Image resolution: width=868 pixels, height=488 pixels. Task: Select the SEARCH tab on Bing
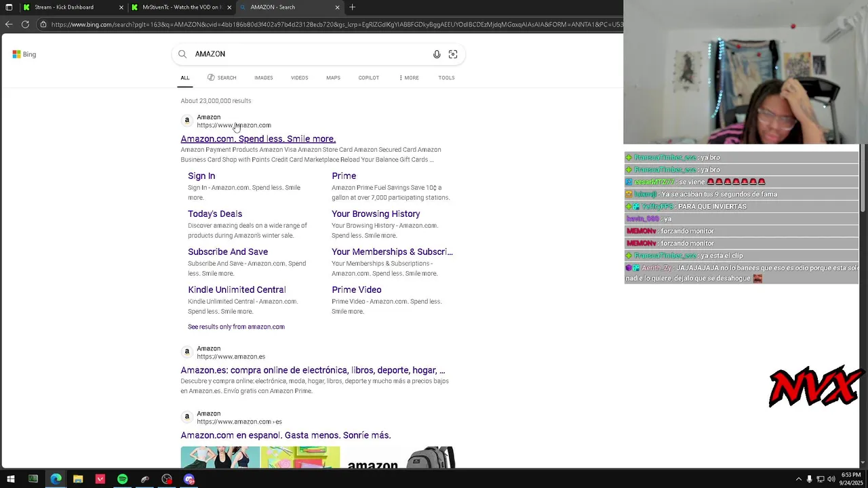pyautogui.click(x=222, y=78)
